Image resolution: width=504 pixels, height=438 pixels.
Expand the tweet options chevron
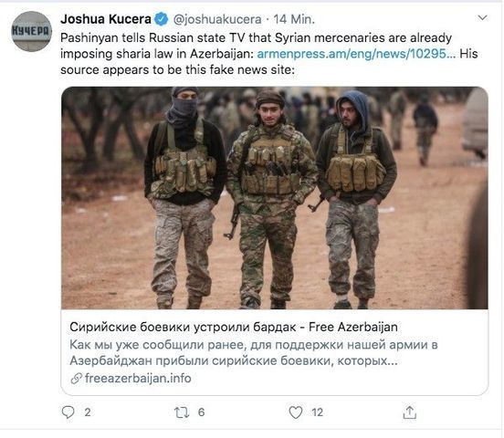tap(482, 17)
